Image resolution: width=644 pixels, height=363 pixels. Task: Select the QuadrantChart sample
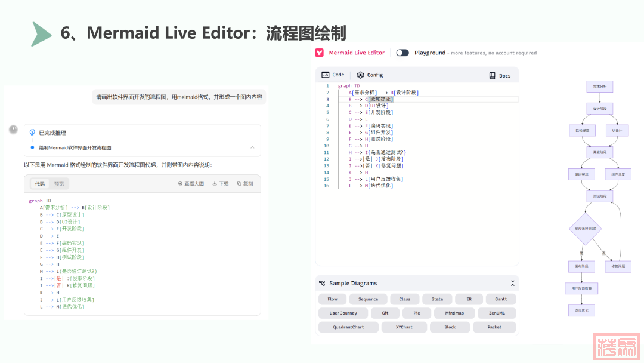click(x=348, y=327)
